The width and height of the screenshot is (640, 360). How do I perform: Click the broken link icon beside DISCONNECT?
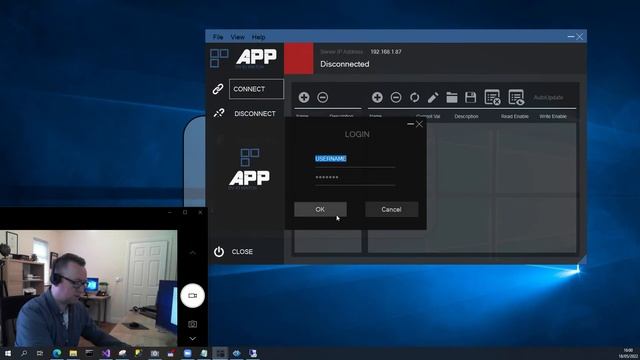click(219, 113)
